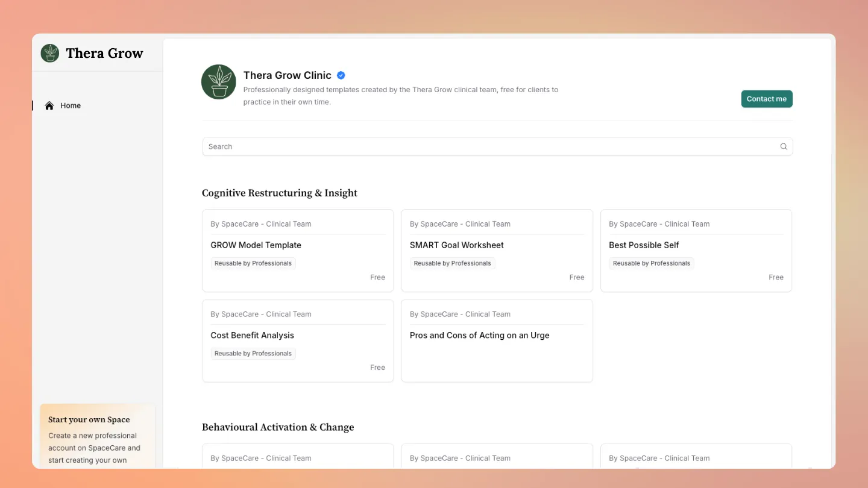
Task: Click the Reusable by Professionals badge on GROW Model Template
Action: click(x=253, y=263)
